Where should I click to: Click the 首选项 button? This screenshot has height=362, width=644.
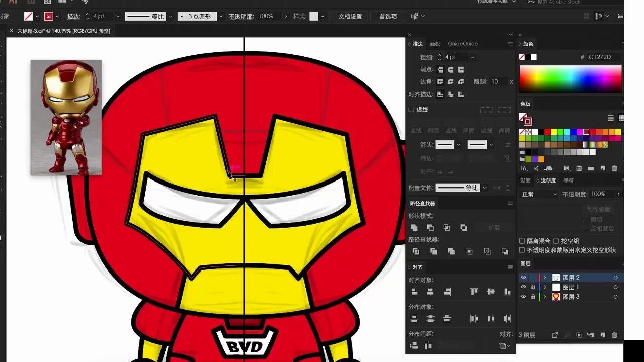point(388,16)
